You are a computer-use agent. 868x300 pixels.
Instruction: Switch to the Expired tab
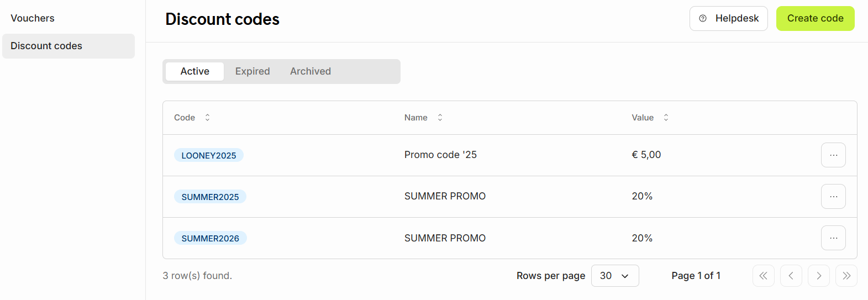click(x=252, y=71)
